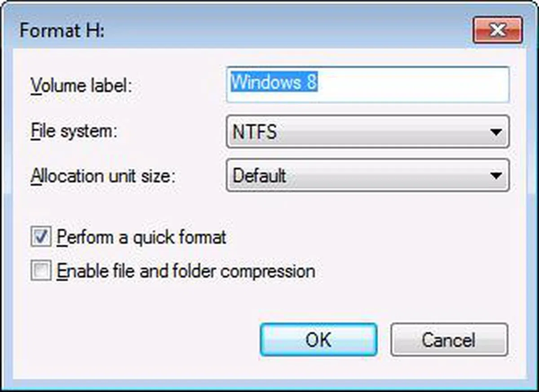The image size is (539, 392).
Task: Click the Allocation unit size: caption
Action: [x=102, y=176]
